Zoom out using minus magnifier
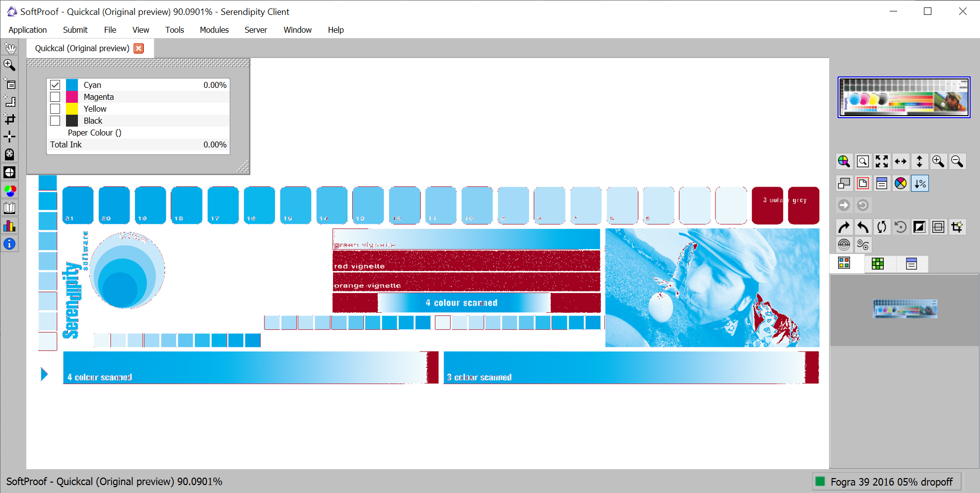 coord(957,161)
